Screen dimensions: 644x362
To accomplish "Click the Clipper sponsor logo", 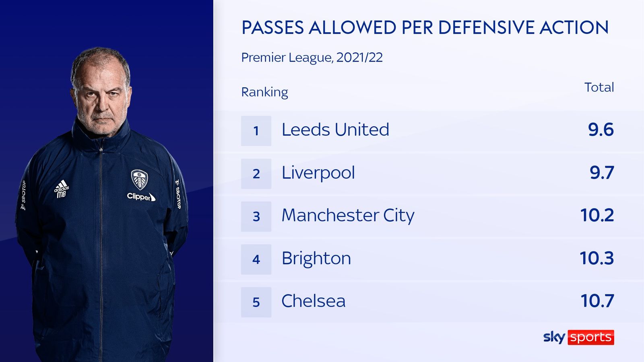I will pyautogui.click(x=141, y=197).
